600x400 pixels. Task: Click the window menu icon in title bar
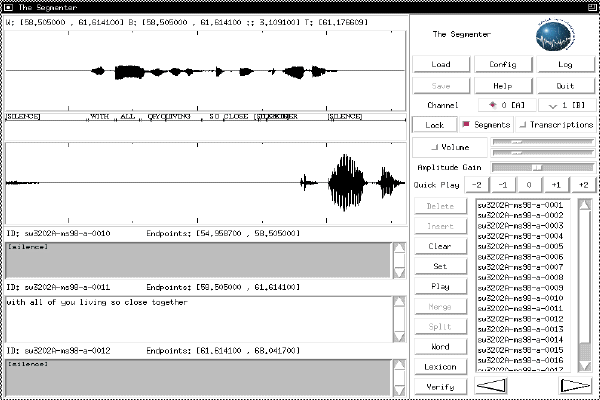click(x=8, y=7)
